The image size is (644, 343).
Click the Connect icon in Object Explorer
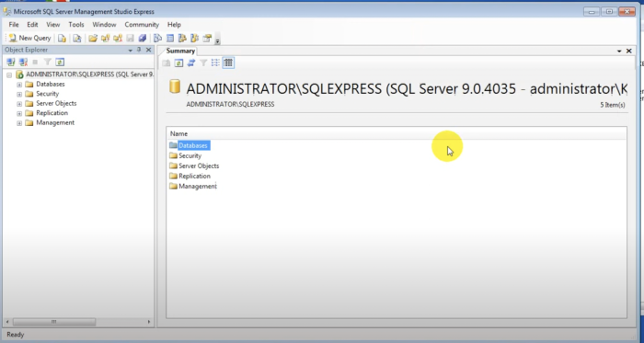[11, 63]
